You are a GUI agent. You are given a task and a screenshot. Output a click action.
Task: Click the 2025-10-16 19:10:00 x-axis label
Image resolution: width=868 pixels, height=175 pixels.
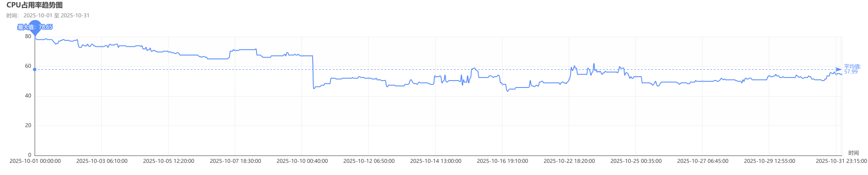(502, 161)
